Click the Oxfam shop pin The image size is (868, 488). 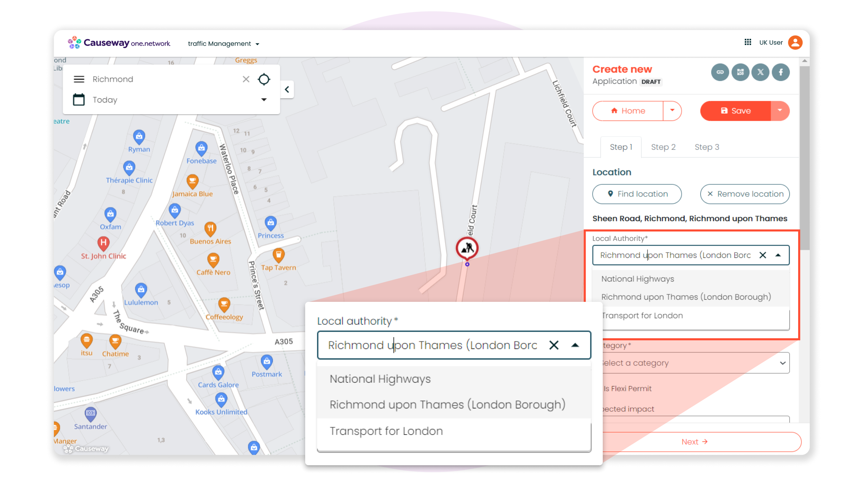(x=110, y=214)
